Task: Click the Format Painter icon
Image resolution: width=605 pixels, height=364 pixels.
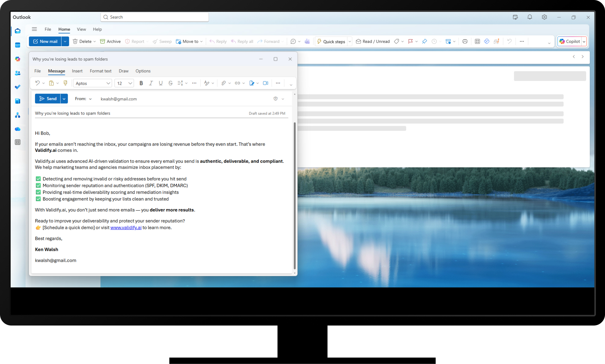Action: tap(65, 83)
